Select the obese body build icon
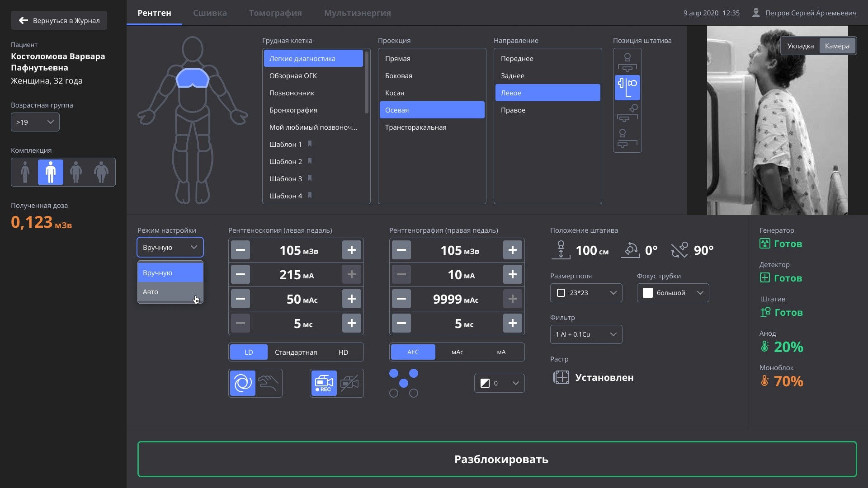 click(x=101, y=172)
